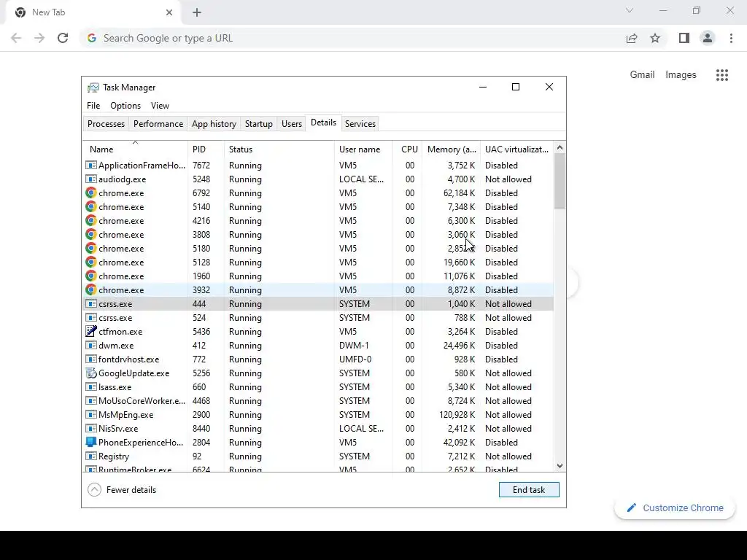The width and height of the screenshot is (747, 560).
Task: Click the pencil icon on Customize Chrome
Action: [632, 508]
